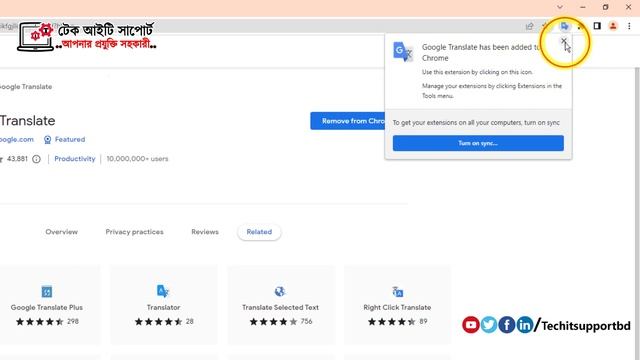Click Remove from Chrome button
The image size is (640, 360).
(x=348, y=121)
